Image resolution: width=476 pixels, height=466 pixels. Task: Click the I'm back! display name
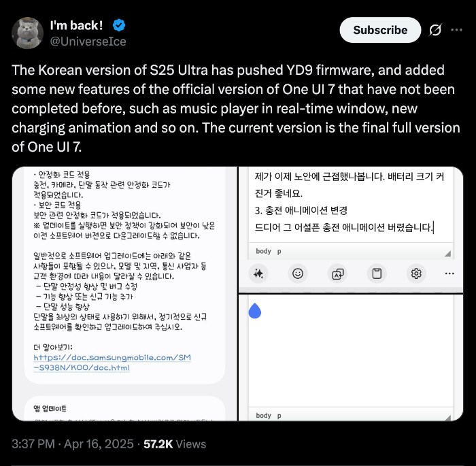pyautogui.click(x=77, y=26)
